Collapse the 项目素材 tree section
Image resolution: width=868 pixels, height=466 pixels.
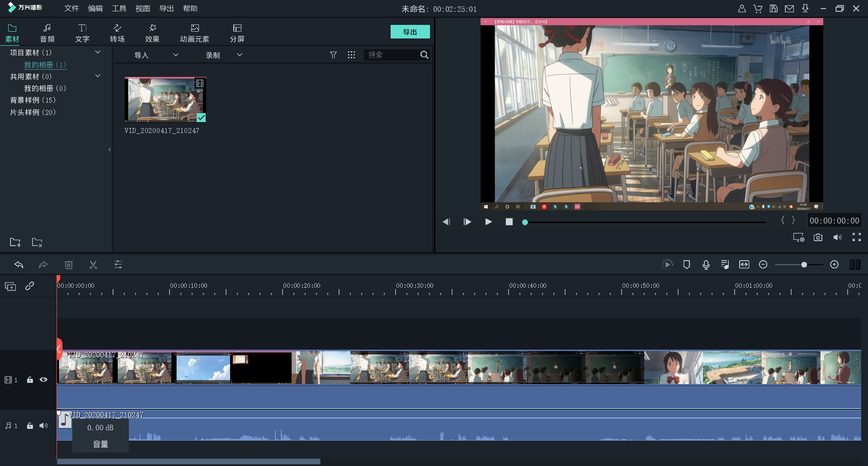pos(98,52)
